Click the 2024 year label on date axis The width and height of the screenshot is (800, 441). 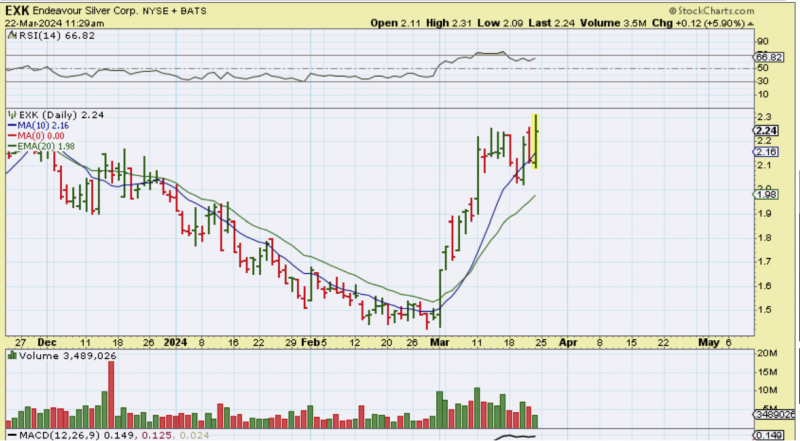[x=177, y=342]
